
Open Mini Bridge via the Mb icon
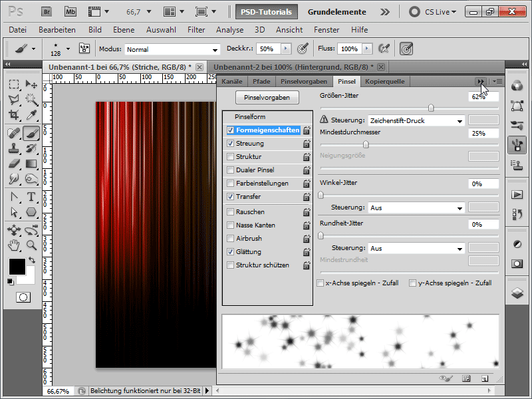(x=70, y=12)
